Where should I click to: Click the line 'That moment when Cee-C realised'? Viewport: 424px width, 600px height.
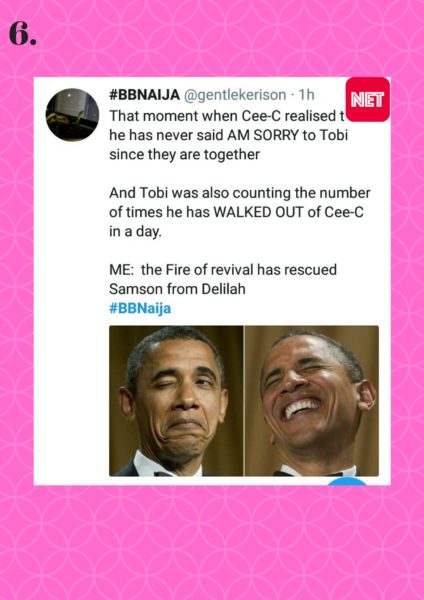227,116
